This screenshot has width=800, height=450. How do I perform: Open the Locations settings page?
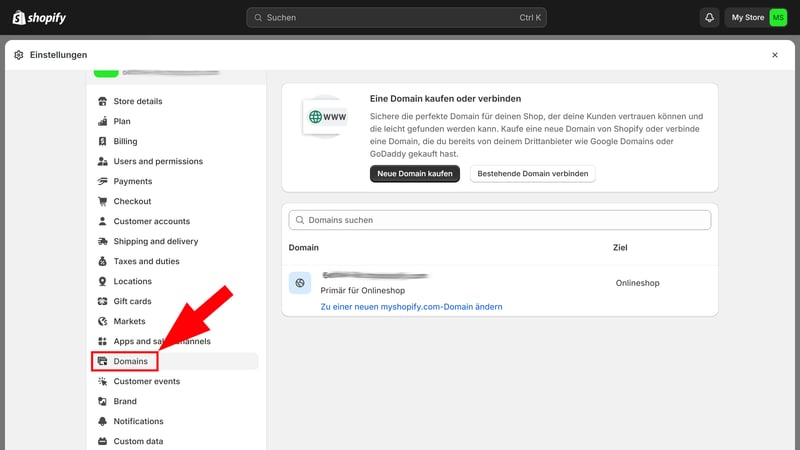click(x=132, y=281)
